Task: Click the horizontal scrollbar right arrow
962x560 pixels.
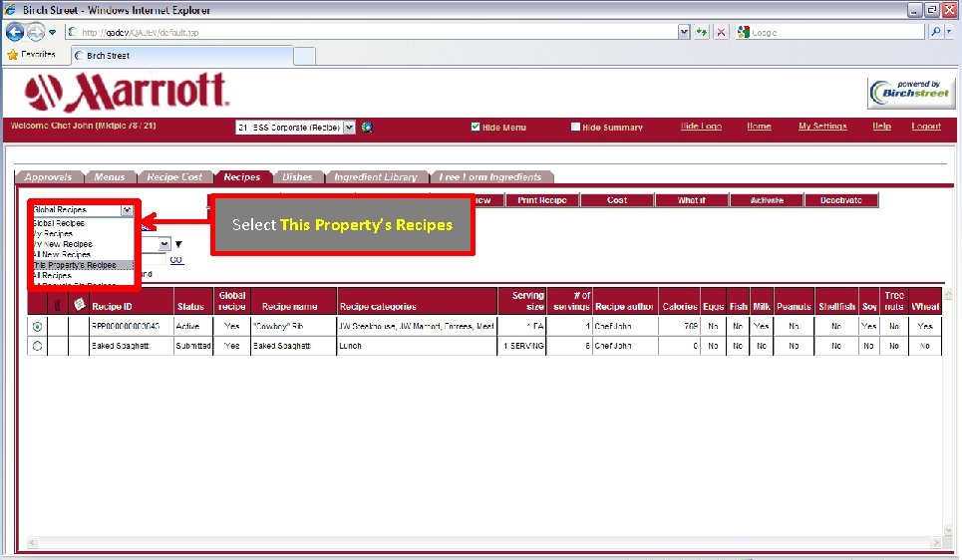Action: coord(936,542)
